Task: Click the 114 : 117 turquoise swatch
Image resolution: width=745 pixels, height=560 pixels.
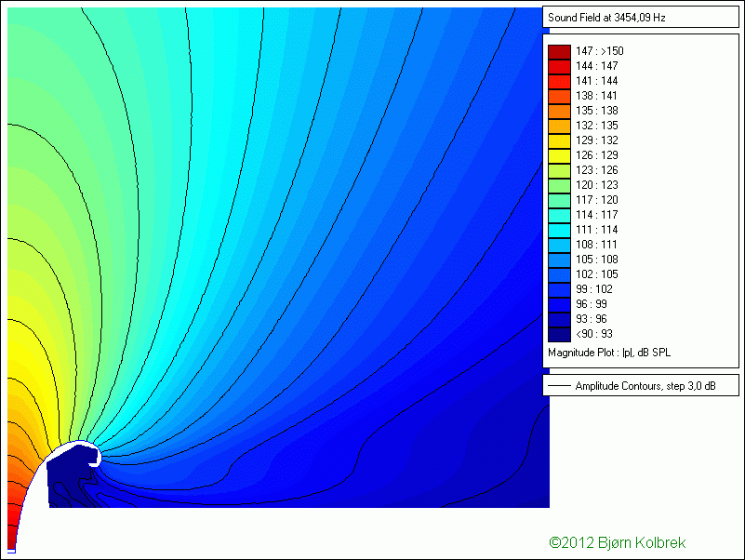Action: point(559,215)
